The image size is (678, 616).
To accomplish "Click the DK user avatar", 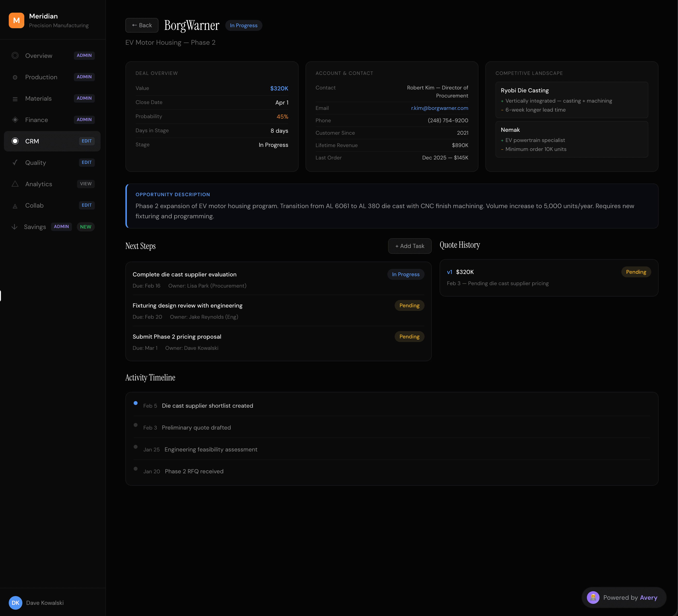I will 16,603.
